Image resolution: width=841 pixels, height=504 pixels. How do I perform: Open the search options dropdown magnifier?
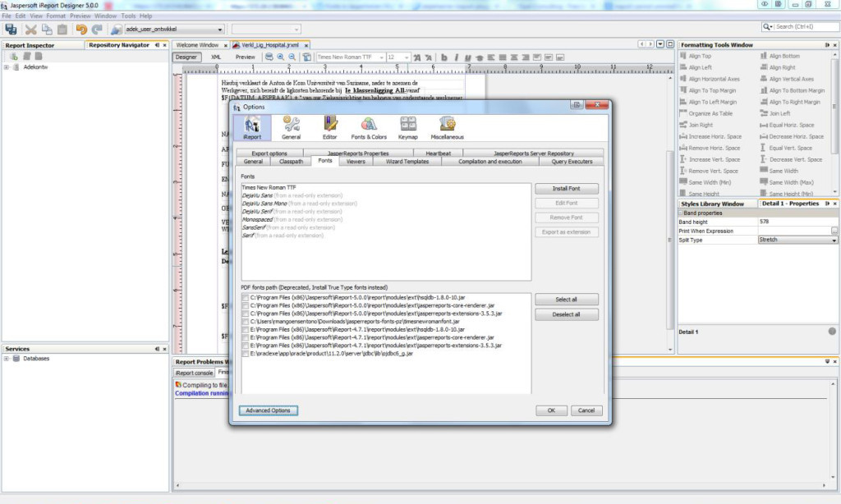coord(768,27)
